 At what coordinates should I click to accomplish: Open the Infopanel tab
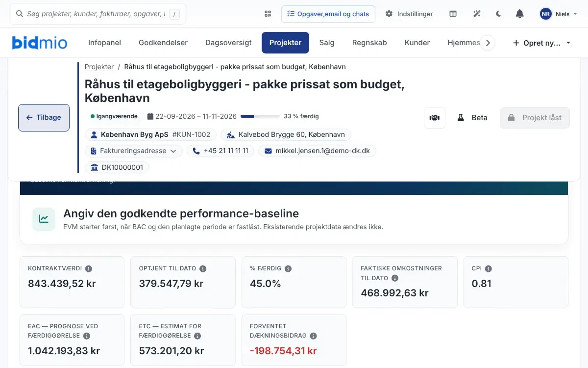click(104, 43)
